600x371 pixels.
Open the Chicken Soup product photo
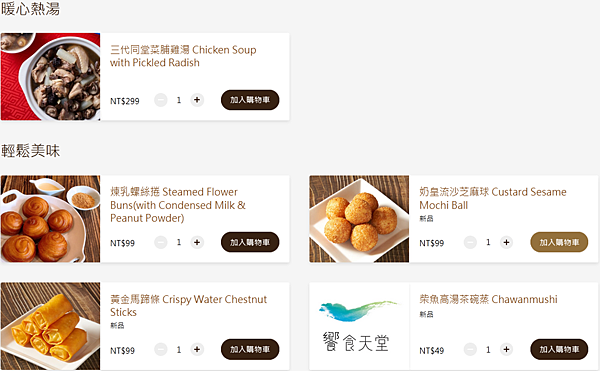coord(51,76)
